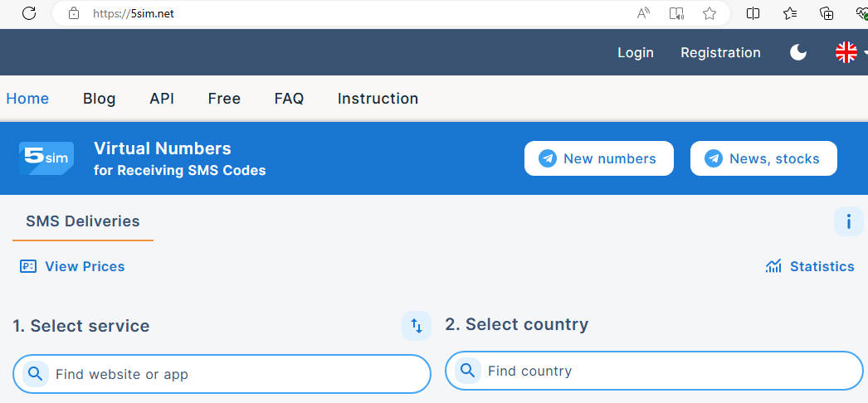Open the Statistics link
The width and height of the screenshot is (868, 403).
[x=810, y=266]
